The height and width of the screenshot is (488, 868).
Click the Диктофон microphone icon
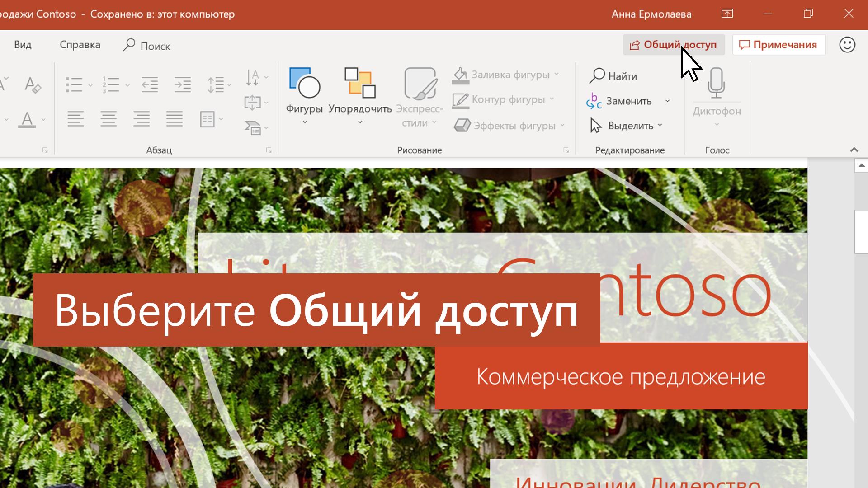tap(717, 83)
